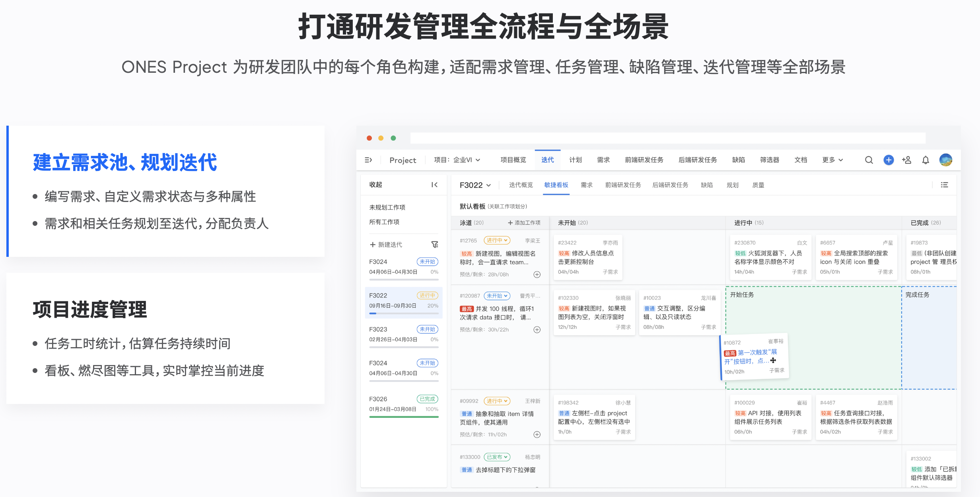This screenshot has height=497, width=980.
Task: Click the iteration filter funnel icon
Action: (435, 245)
